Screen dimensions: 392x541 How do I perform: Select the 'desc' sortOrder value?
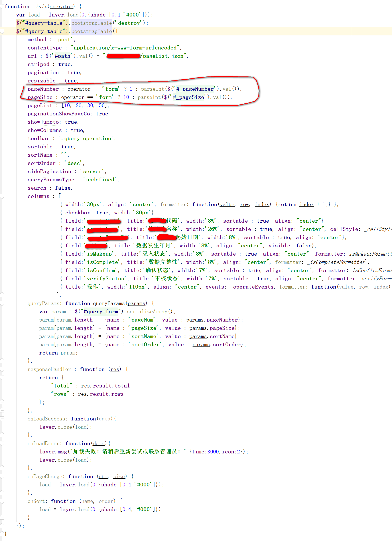73,163
